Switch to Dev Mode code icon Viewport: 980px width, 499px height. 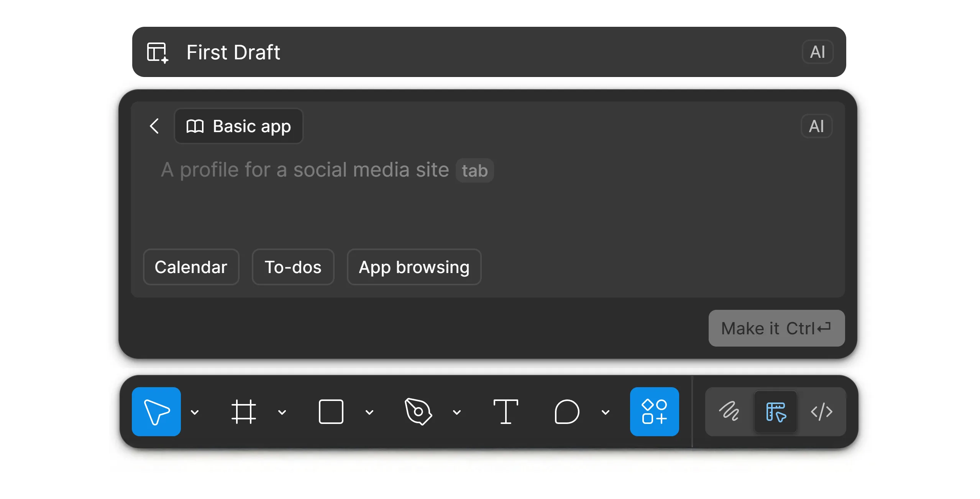tap(822, 412)
